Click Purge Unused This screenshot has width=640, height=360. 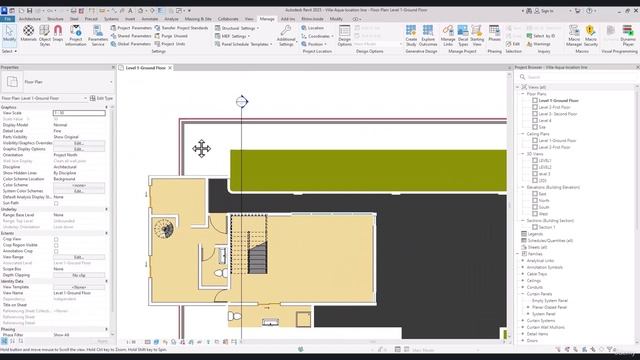(171, 36)
